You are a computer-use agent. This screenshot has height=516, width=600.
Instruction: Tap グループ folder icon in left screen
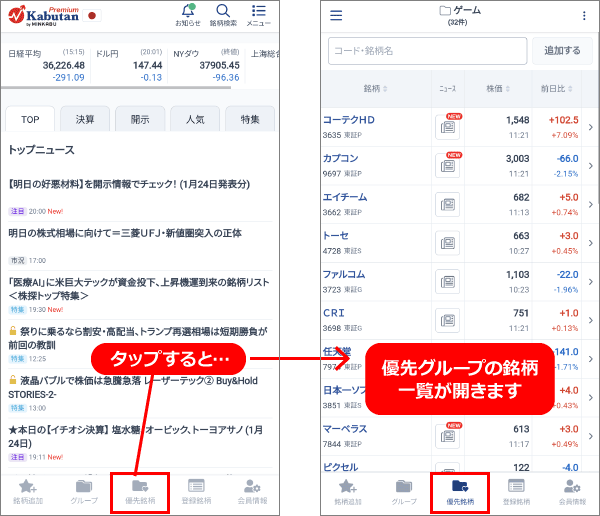tap(84, 492)
